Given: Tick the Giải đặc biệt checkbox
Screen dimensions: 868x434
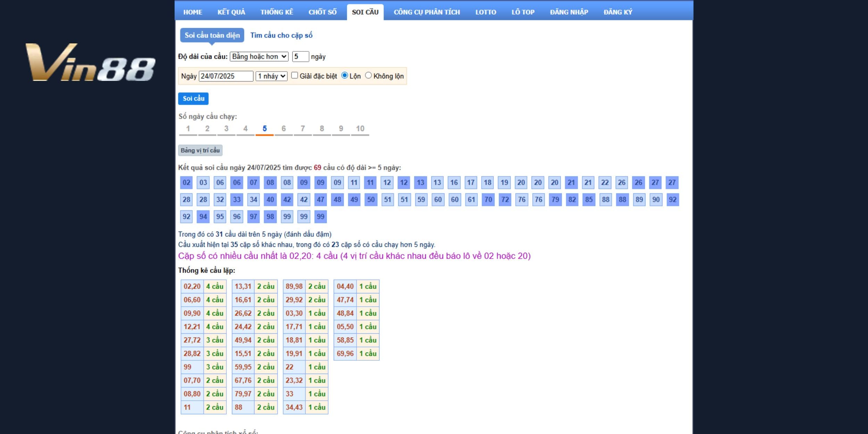Looking at the screenshot, I should pos(294,75).
